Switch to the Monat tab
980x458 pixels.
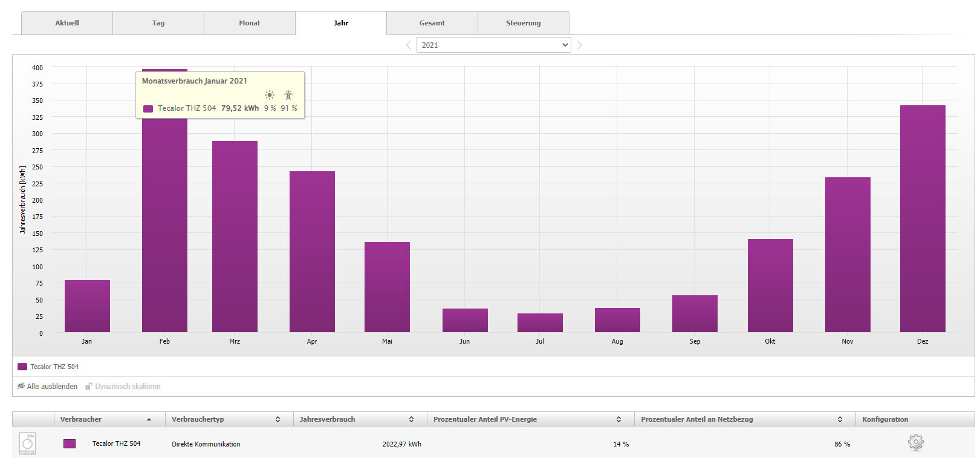click(249, 23)
